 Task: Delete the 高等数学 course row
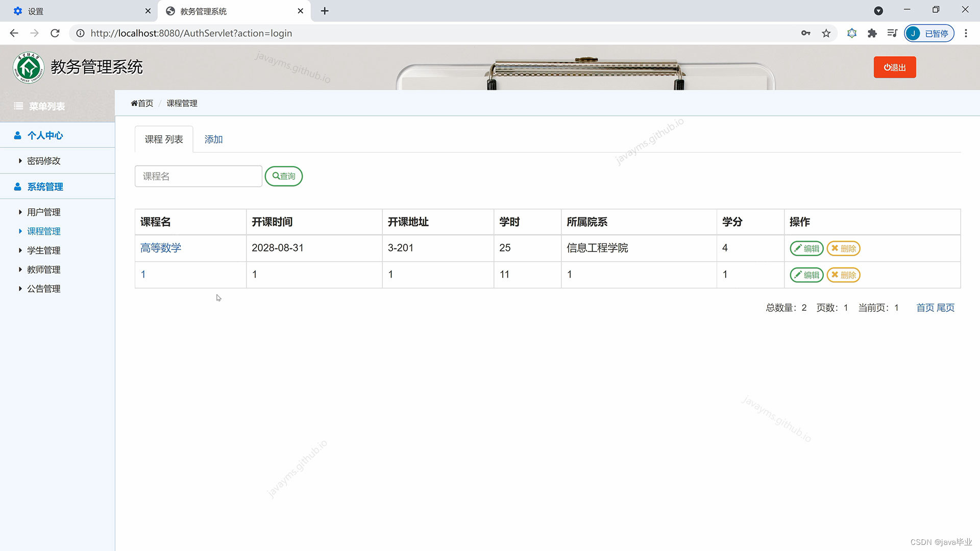click(843, 248)
